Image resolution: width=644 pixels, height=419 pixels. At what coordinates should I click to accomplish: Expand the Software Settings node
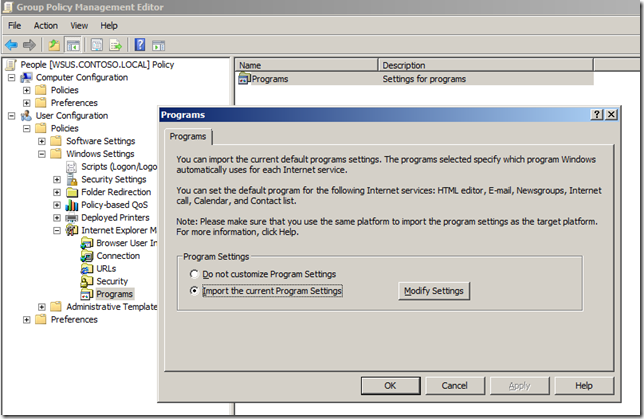click(x=42, y=142)
